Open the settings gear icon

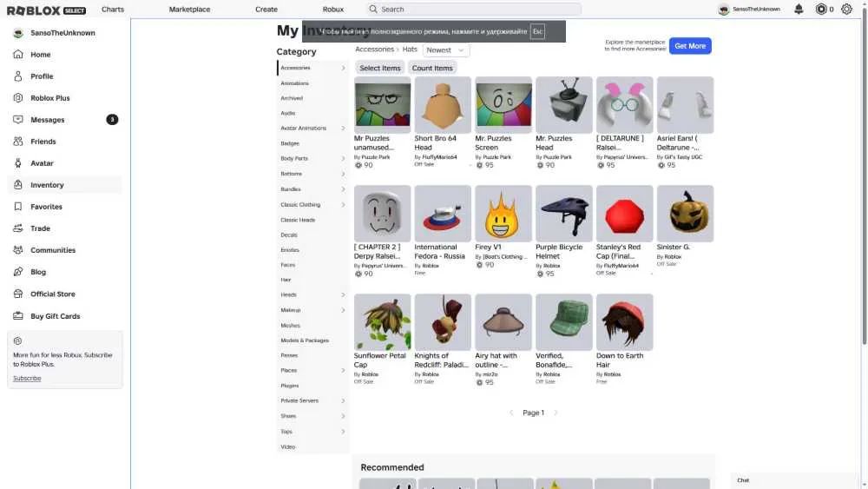point(846,9)
